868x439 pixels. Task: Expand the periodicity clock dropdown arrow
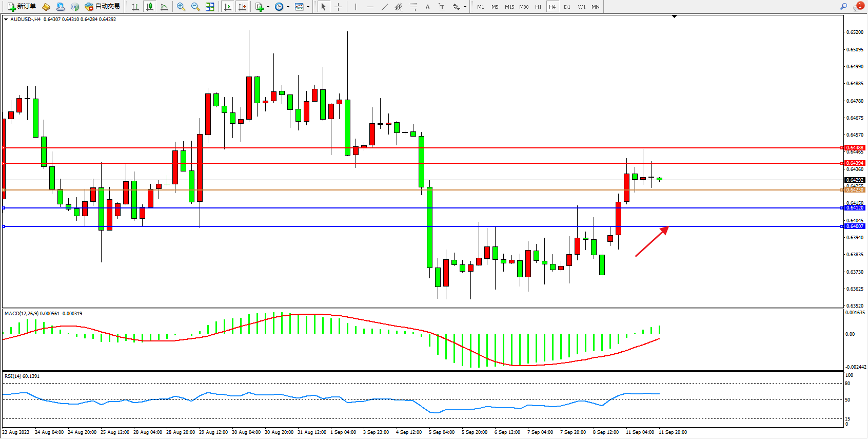point(288,7)
